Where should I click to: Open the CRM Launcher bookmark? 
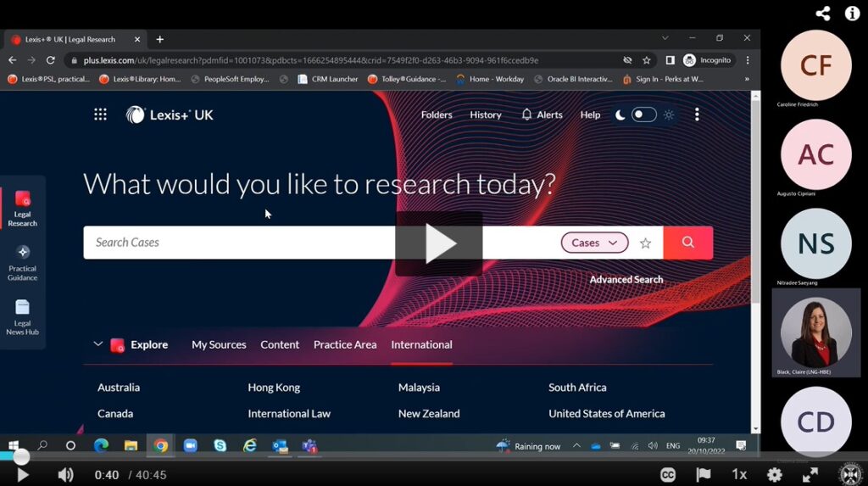[328, 79]
